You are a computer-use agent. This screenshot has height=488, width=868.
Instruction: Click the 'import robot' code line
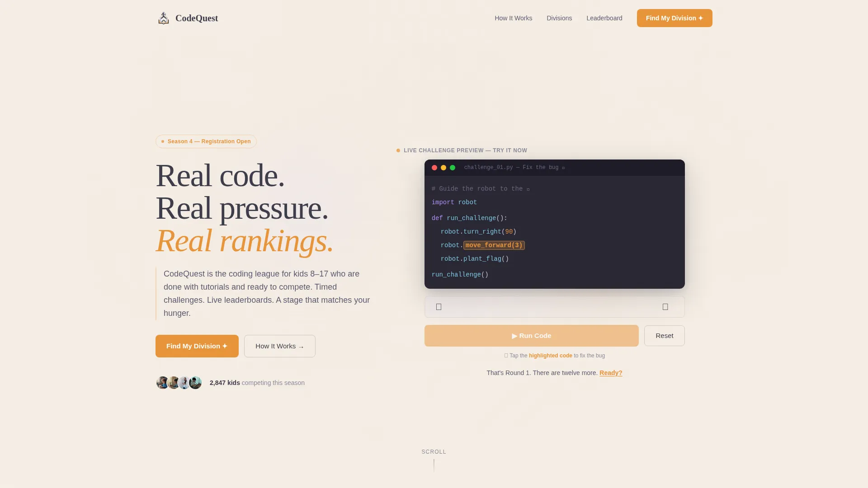click(454, 202)
